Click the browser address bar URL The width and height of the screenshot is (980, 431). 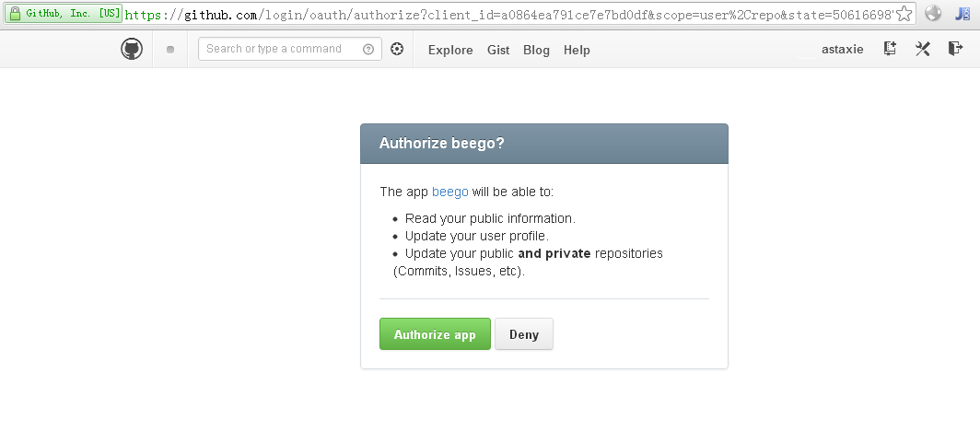pyautogui.click(x=507, y=15)
